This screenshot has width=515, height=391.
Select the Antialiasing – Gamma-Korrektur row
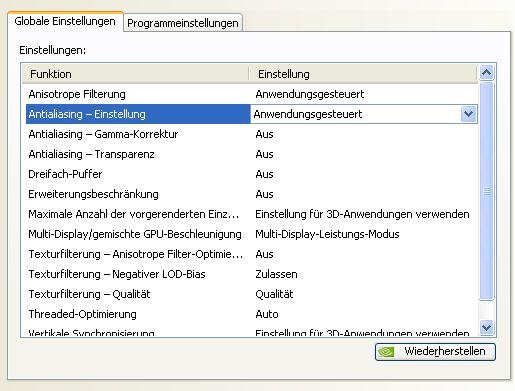click(252, 134)
